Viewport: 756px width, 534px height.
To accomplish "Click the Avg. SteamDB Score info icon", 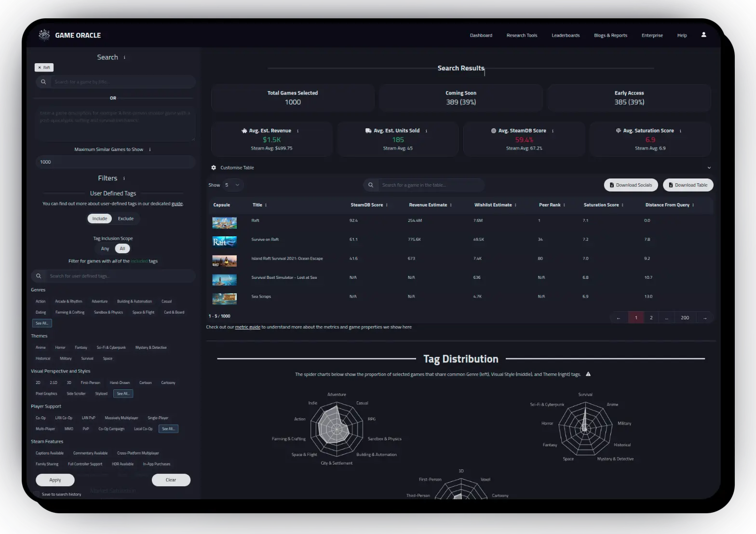I will click(x=553, y=131).
